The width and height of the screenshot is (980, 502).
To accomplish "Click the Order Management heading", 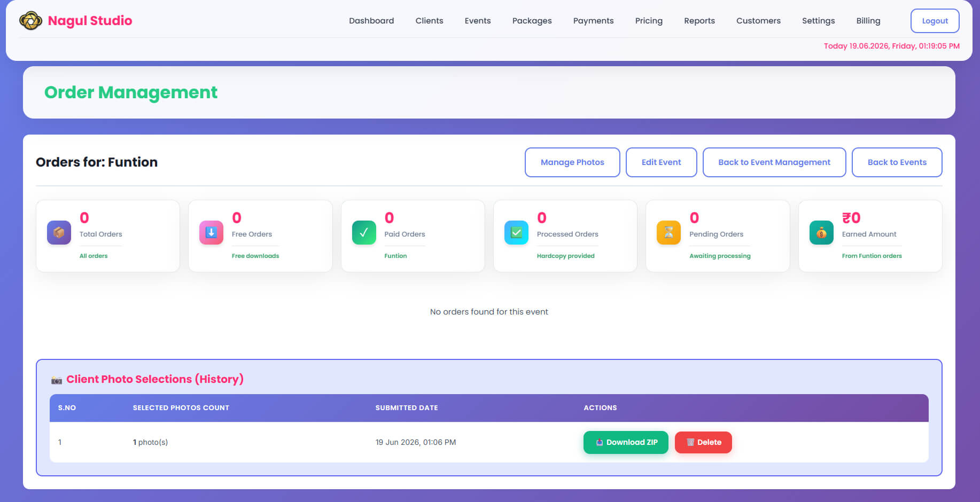I will click(131, 92).
